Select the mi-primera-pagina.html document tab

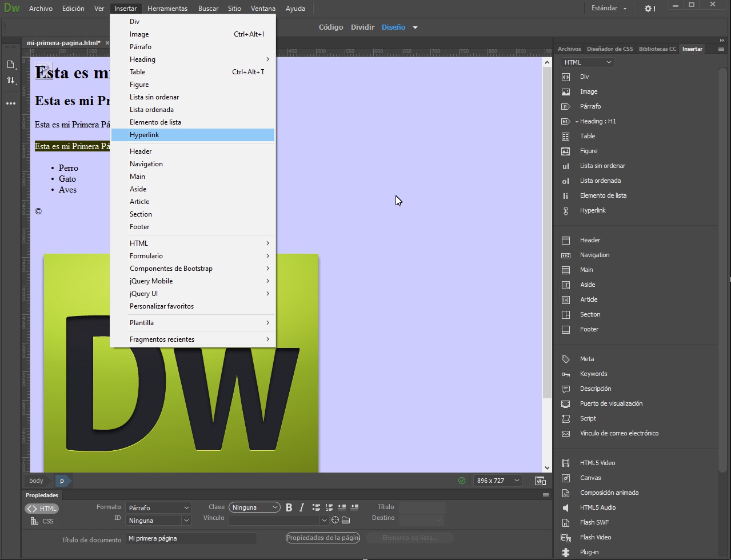click(63, 43)
